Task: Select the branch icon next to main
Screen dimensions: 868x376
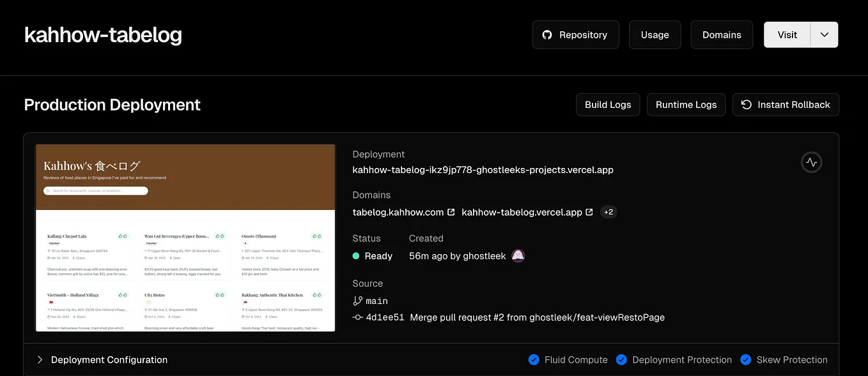Action: tap(357, 300)
